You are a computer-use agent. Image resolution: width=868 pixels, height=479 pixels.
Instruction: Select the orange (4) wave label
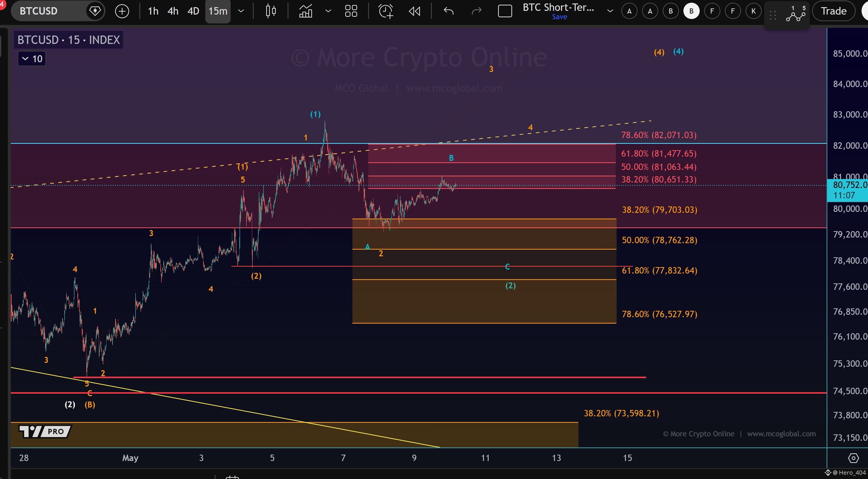(x=659, y=52)
